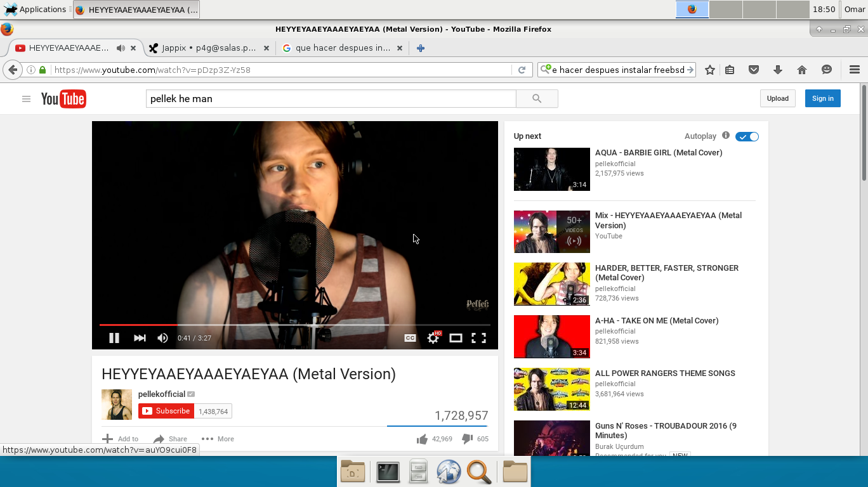Reload the current page
The width and height of the screenshot is (868, 487).
click(522, 70)
